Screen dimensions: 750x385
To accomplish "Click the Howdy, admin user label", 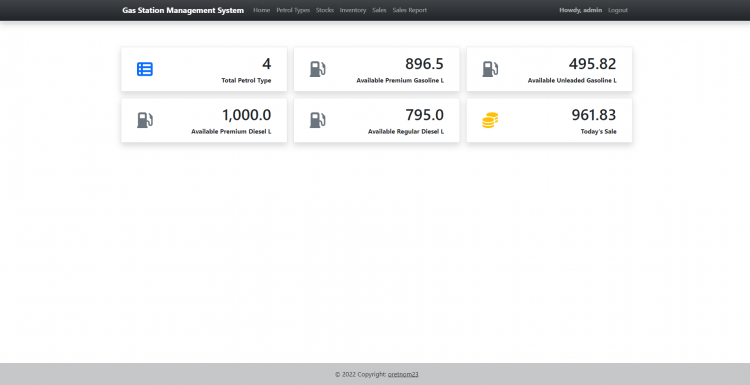I will coord(581,10).
